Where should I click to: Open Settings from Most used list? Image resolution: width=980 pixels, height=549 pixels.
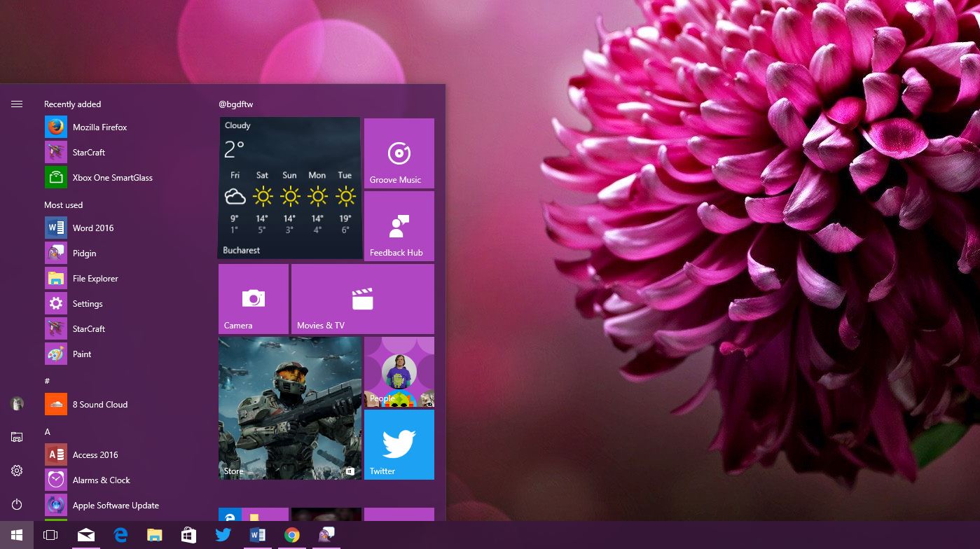(x=126, y=304)
